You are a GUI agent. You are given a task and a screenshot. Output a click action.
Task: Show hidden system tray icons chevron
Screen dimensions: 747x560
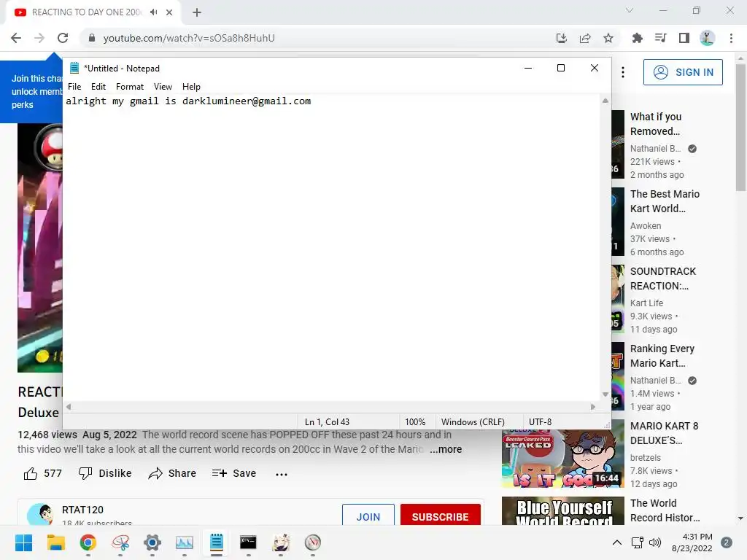pyautogui.click(x=616, y=542)
